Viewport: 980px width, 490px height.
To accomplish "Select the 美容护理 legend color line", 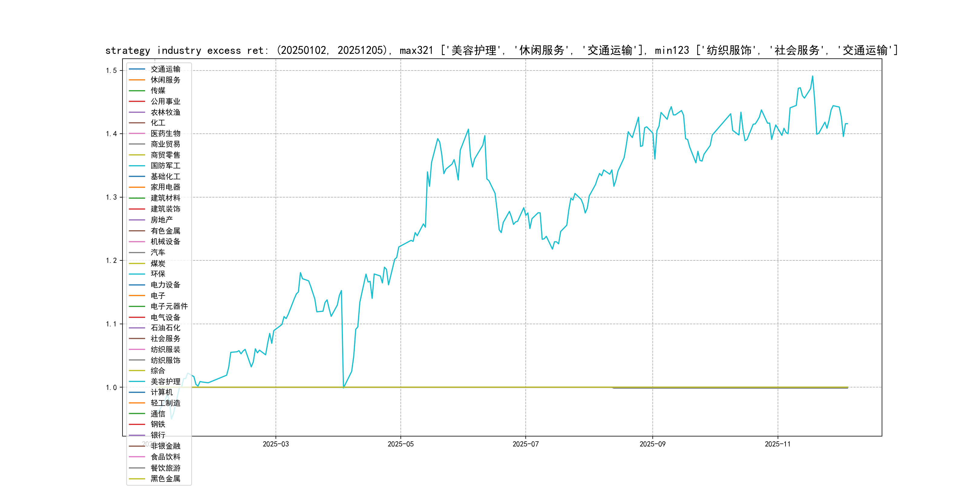I will click(x=137, y=382).
